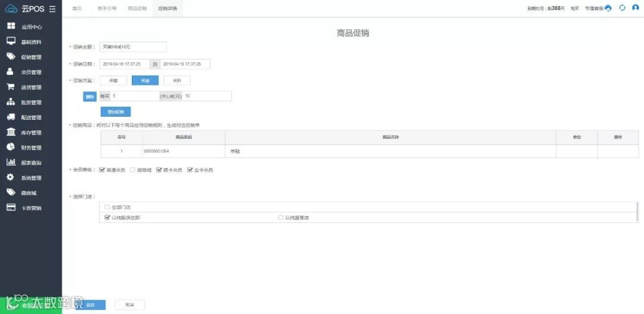The width and height of the screenshot is (644, 314).
Task: Select the 买减 promotion scheme button
Action: [145, 81]
